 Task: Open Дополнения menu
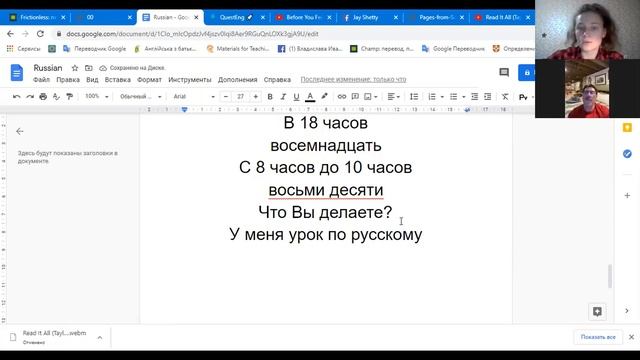tap(238, 80)
